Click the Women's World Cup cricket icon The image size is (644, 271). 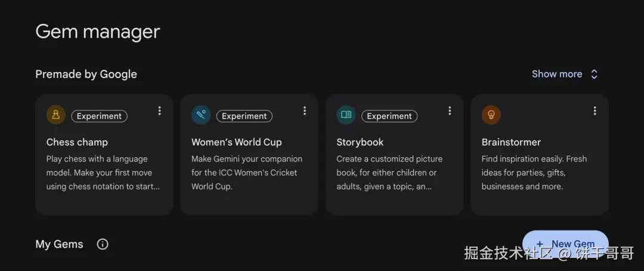point(201,115)
